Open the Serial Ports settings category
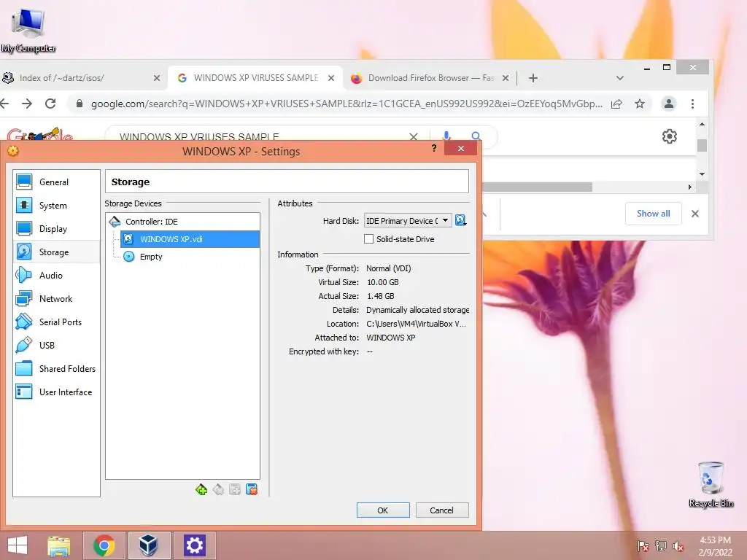 [56, 322]
